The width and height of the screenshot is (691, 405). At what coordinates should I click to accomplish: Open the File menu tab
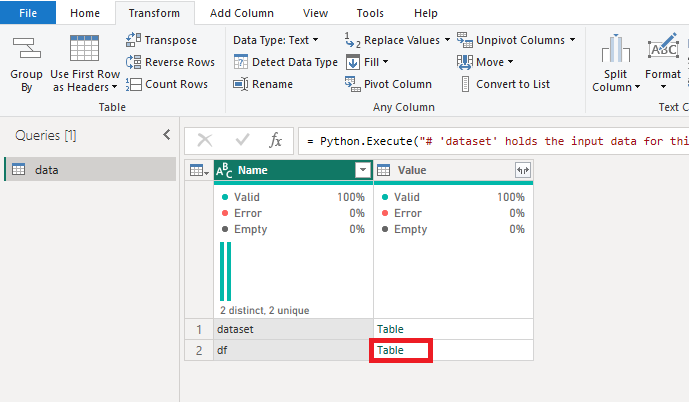(x=28, y=13)
